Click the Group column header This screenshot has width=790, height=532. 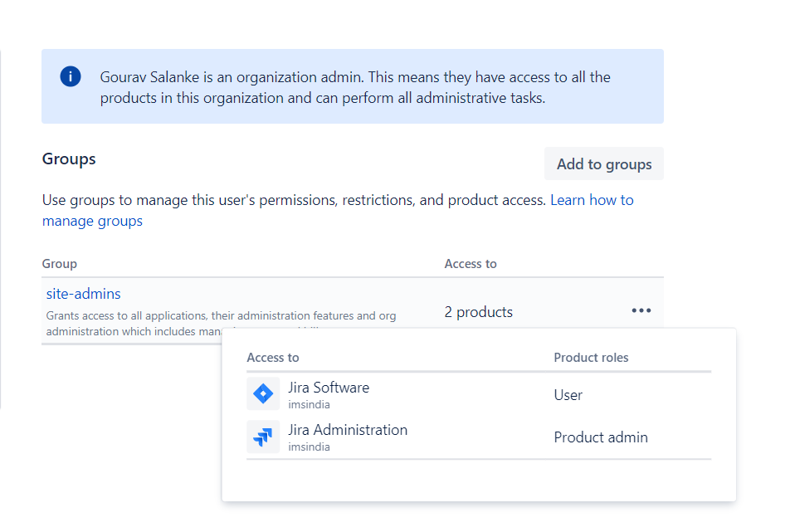(x=60, y=264)
